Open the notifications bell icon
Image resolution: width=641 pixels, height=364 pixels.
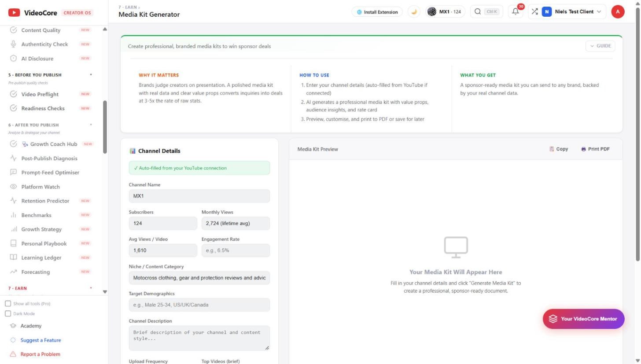click(516, 12)
